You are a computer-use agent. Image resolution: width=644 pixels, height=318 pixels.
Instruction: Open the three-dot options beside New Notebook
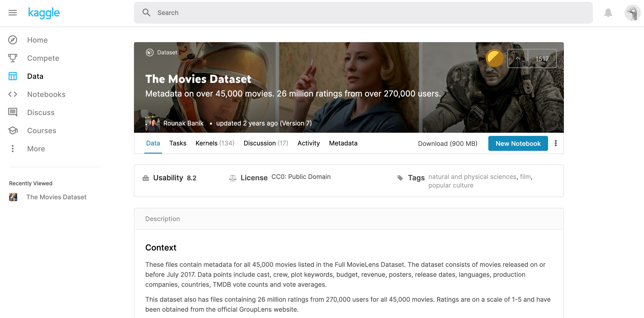[x=556, y=143]
